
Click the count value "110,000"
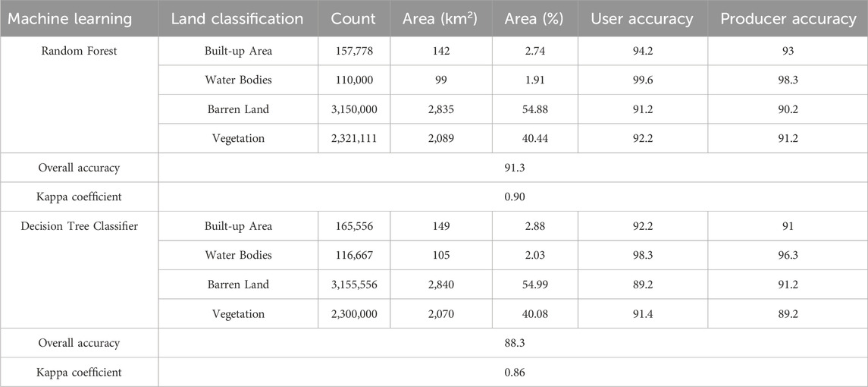point(354,80)
